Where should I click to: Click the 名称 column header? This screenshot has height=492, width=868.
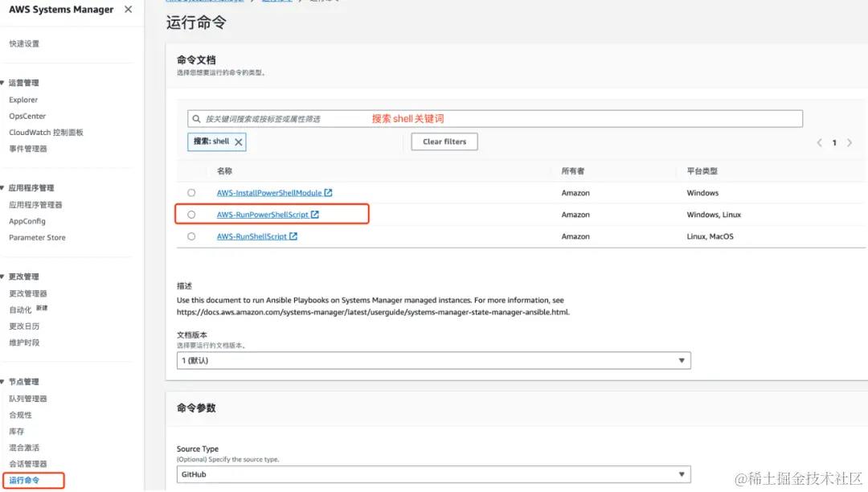[x=225, y=171]
